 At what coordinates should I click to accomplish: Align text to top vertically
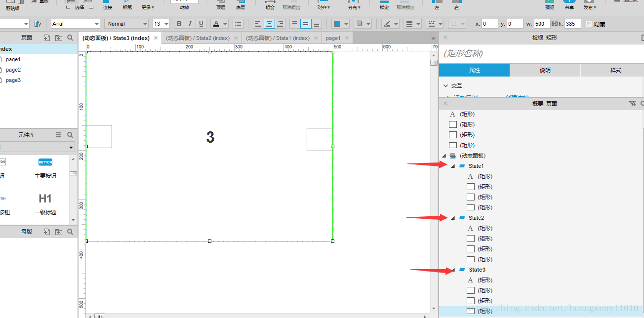coord(295,24)
